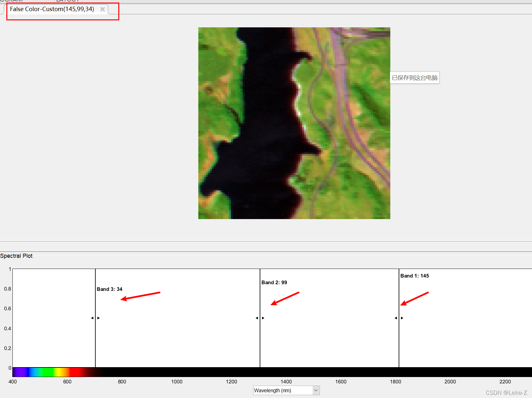Open the LAYOUT ribbon tab
The width and height of the screenshot is (532, 398).
click(x=68, y=1)
